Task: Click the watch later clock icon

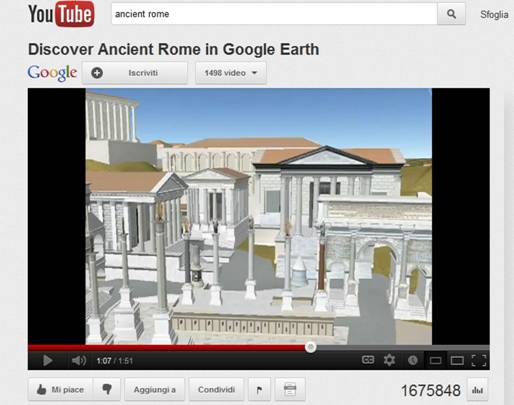Action: pos(413,360)
